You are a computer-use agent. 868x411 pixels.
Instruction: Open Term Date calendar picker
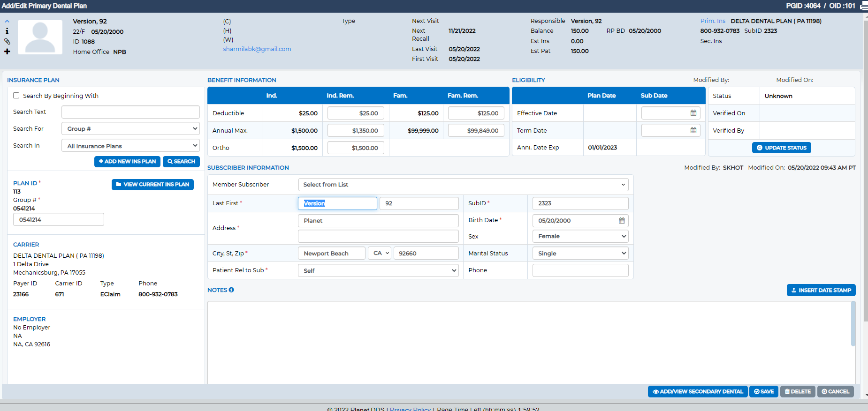(693, 130)
